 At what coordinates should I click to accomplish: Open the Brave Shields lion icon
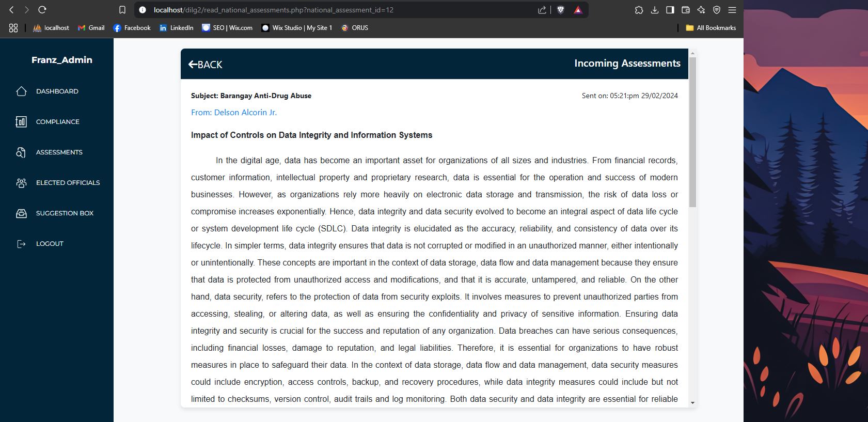coord(561,10)
